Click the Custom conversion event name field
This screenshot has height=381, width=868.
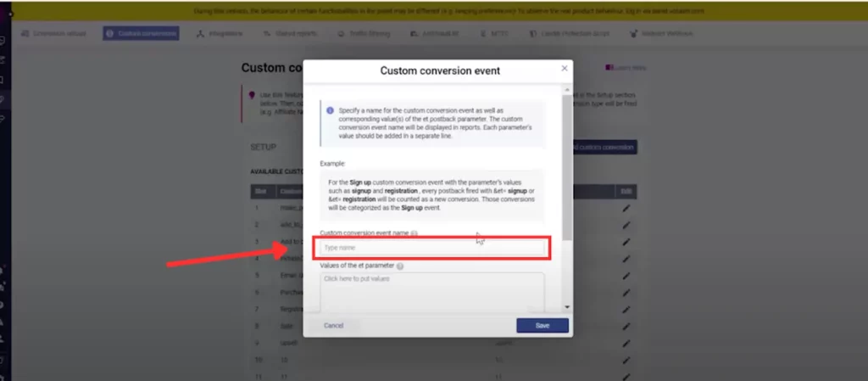click(432, 248)
